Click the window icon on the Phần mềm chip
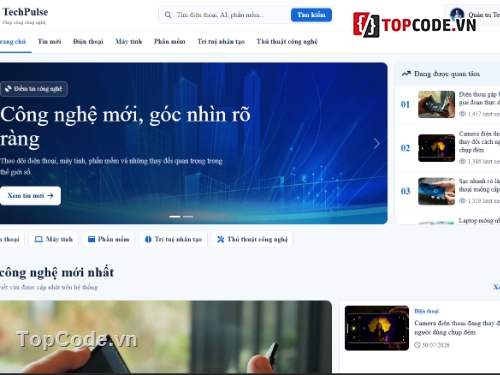500x375 pixels. click(x=91, y=239)
